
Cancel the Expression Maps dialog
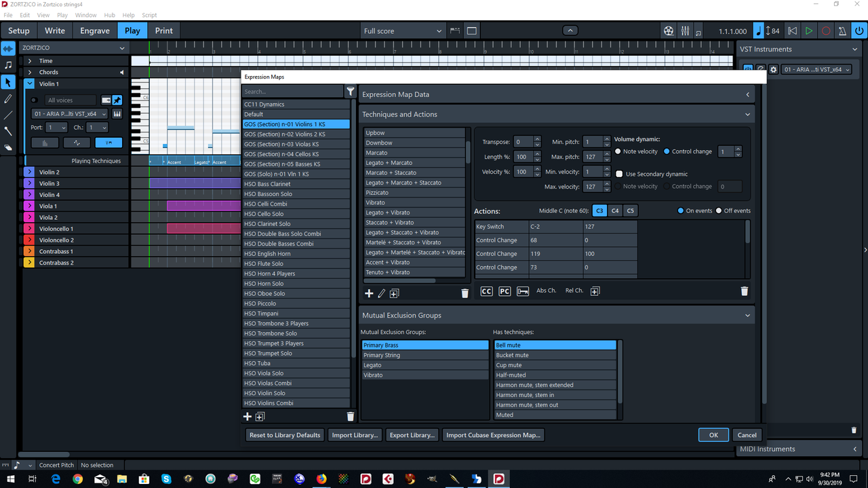coord(747,435)
